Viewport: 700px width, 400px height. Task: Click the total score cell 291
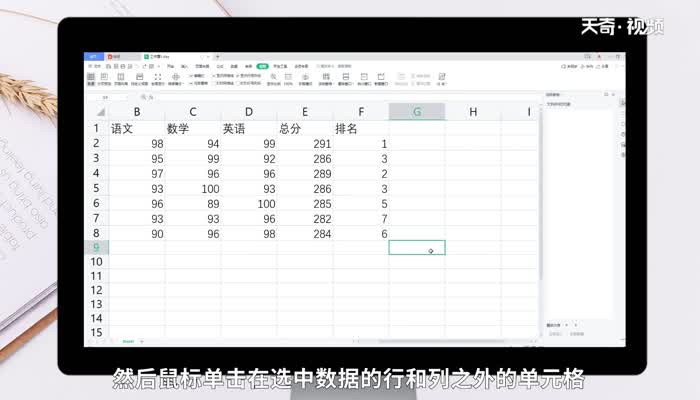(305, 144)
